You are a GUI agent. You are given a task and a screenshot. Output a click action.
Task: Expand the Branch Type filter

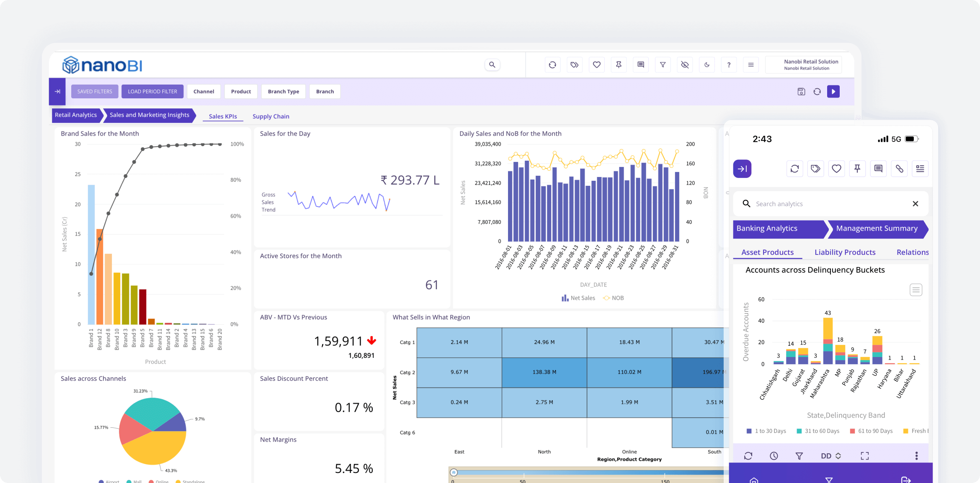click(284, 92)
